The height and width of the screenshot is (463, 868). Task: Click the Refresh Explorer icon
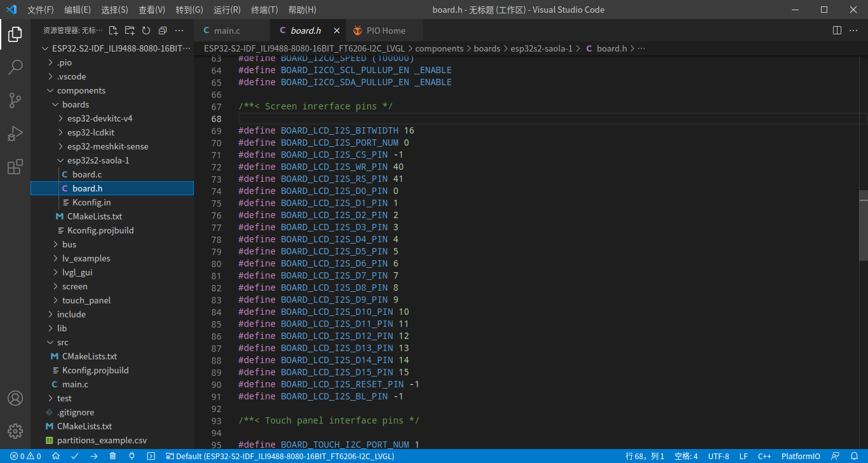[146, 30]
